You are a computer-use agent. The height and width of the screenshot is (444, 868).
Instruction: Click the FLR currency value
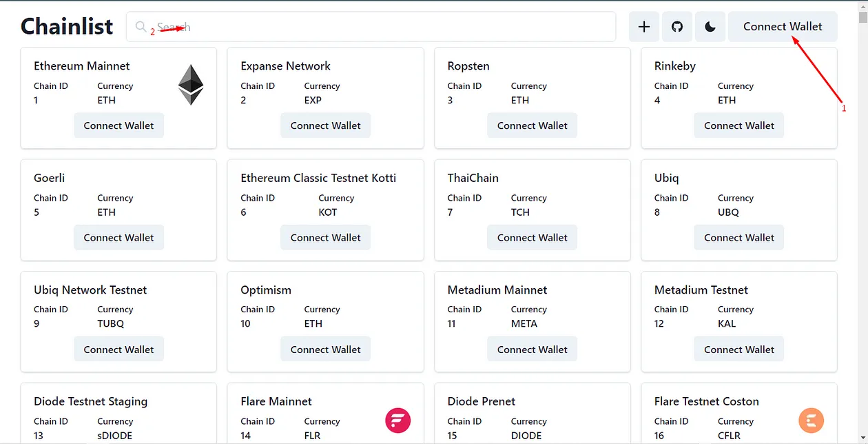coord(313,436)
